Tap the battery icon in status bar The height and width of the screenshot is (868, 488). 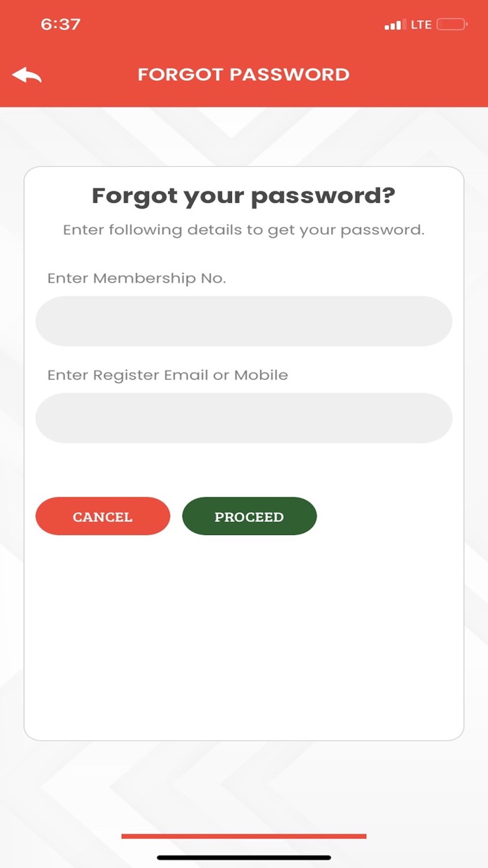point(451,25)
